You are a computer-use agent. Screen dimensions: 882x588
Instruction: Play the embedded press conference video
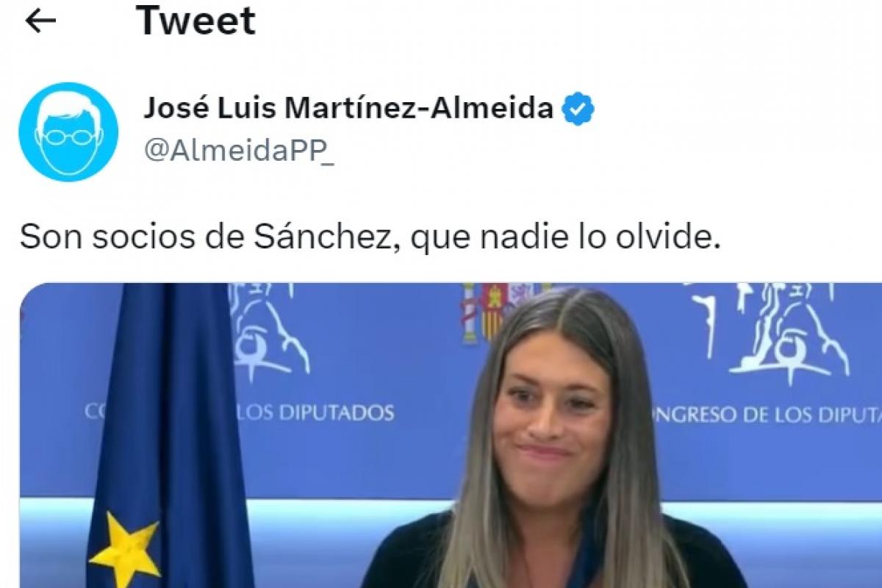[451, 435]
